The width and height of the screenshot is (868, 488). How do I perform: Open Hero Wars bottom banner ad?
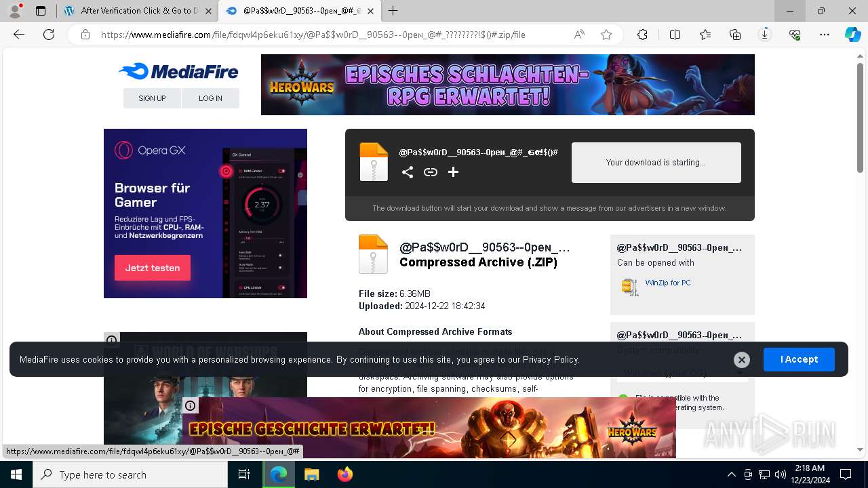click(429, 428)
